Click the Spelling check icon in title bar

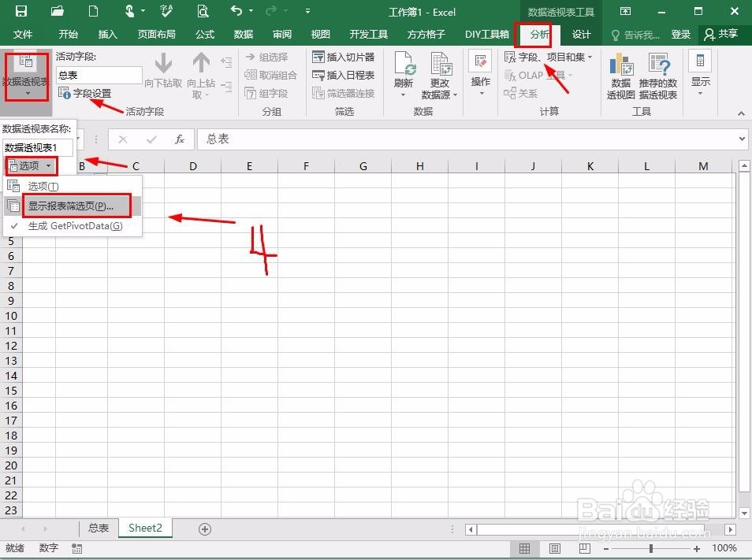(166, 10)
